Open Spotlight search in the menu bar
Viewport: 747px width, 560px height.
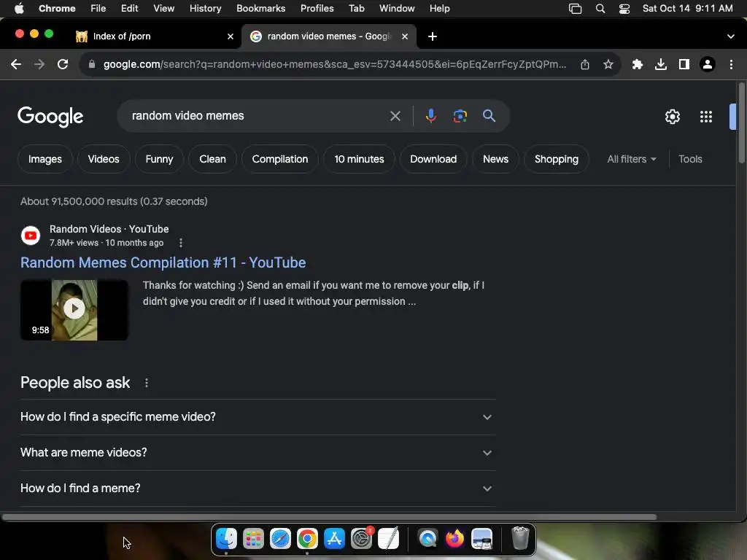coord(600,9)
